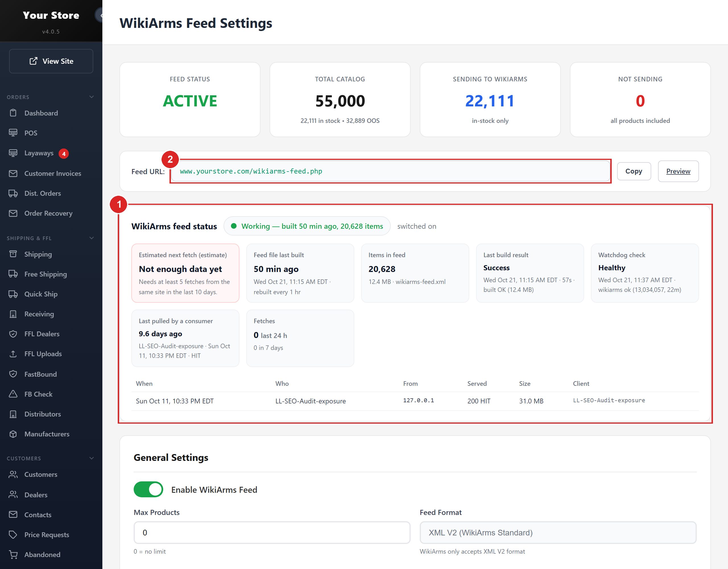Screen dimensions: 728x569
Task: Collapse the sidebar with the arrow button
Action: 99,15
